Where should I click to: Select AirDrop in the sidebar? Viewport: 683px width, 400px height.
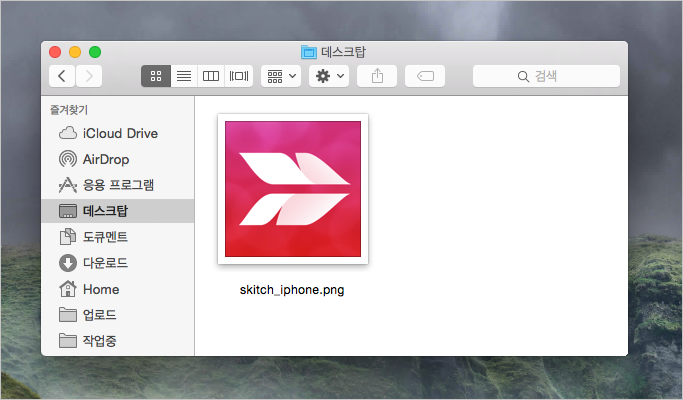click(x=118, y=159)
